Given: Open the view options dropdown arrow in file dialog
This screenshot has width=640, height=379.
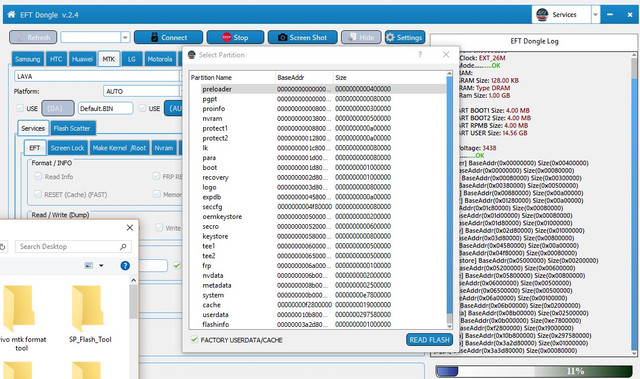Looking at the screenshot, I should click(101, 266).
